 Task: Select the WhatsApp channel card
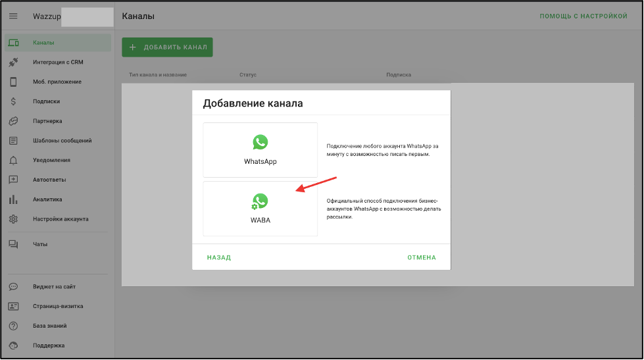(x=260, y=149)
